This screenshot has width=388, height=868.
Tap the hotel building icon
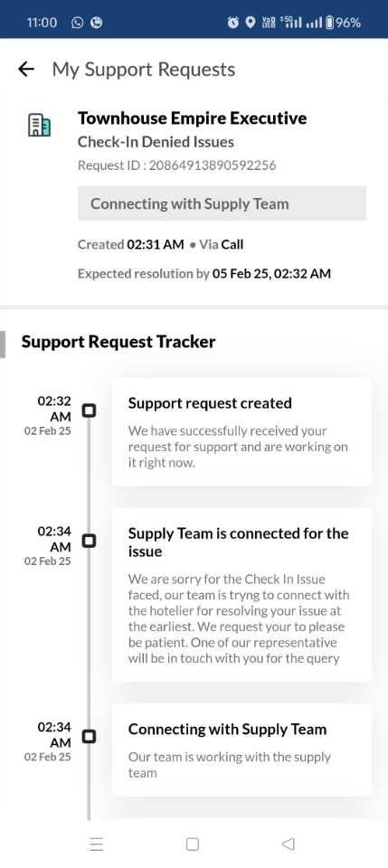[39, 125]
